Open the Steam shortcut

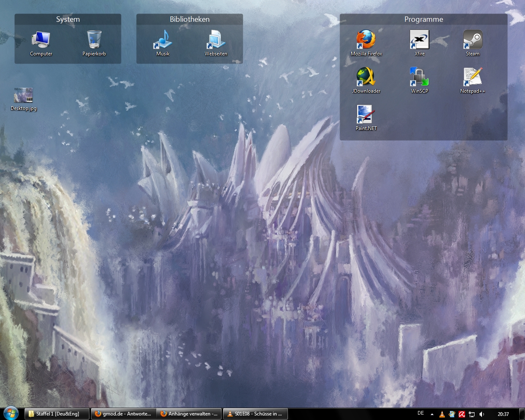[472, 40]
